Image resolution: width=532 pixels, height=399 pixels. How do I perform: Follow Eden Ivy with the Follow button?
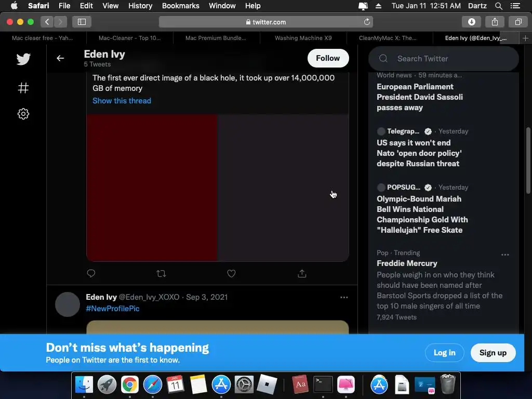coord(328,58)
